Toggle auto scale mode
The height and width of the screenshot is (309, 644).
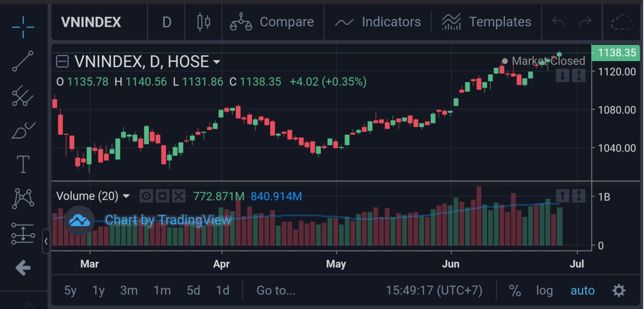pos(582,290)
